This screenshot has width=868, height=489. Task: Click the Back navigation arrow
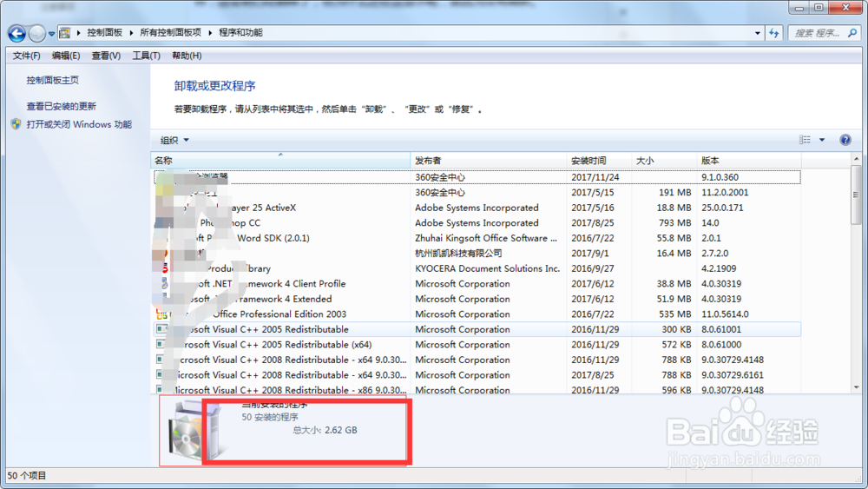point(16,34)
